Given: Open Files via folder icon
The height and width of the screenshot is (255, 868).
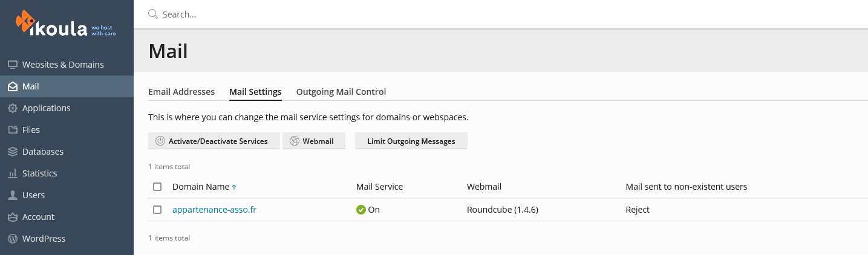Looking at the screenshot, I should tap(12, 130).
